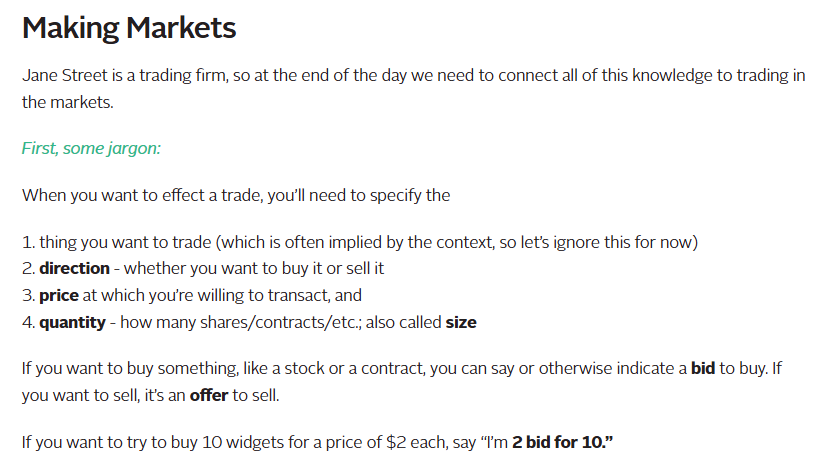Click list item one about thing to trade
This screenshot has height=464, width=824.
pos(360,242)
